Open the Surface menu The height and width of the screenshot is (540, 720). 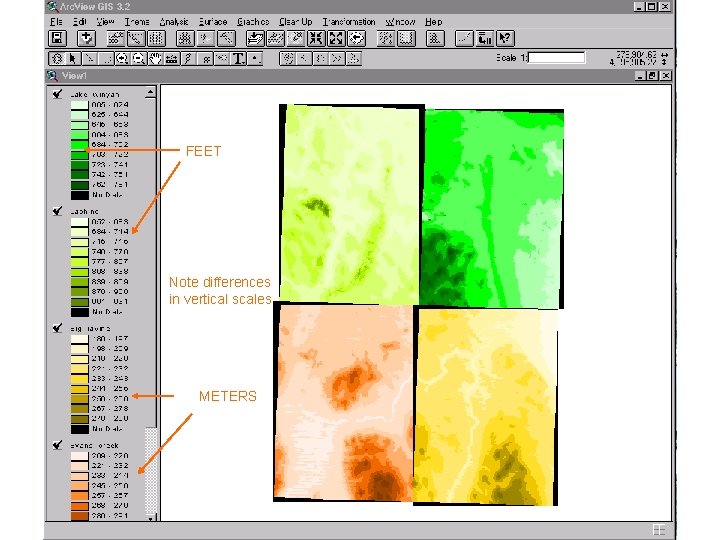pos(213,22)
